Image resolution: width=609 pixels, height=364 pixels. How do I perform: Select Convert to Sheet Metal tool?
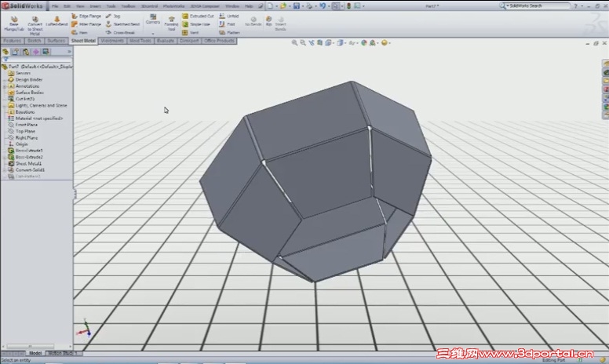(x=35, y=26)
